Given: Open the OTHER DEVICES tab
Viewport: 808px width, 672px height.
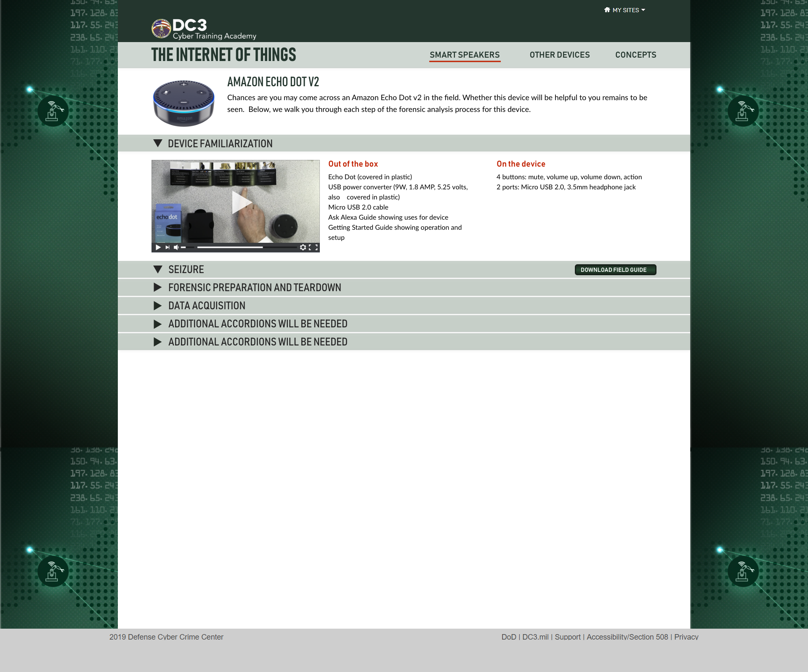Looking at the screenshot, I should (559, 55).
